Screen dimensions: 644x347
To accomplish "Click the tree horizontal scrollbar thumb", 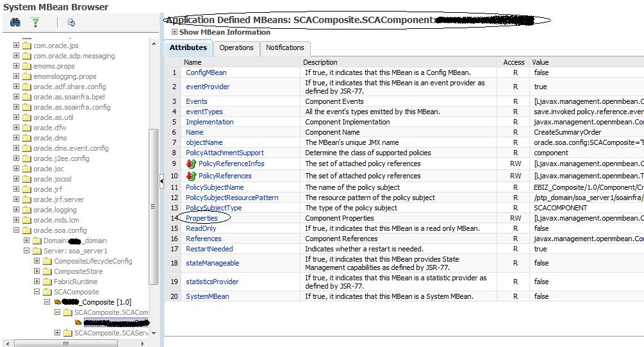I will 66,343.
